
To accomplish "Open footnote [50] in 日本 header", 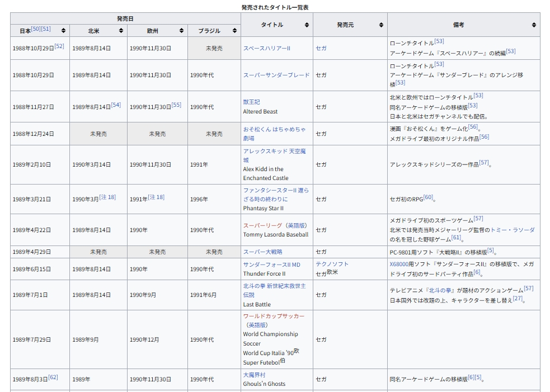I will [36, 29].
